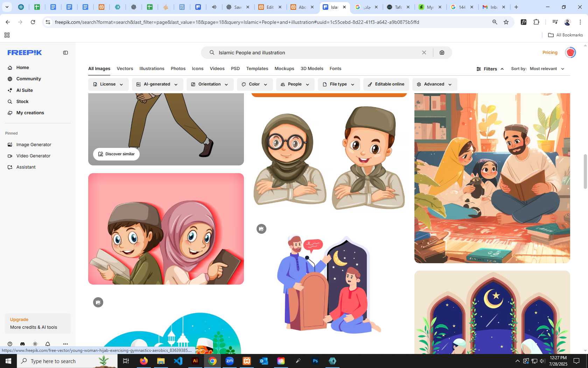Open Stock in the sidebar
588x368 pixels.
pos(22,101)
